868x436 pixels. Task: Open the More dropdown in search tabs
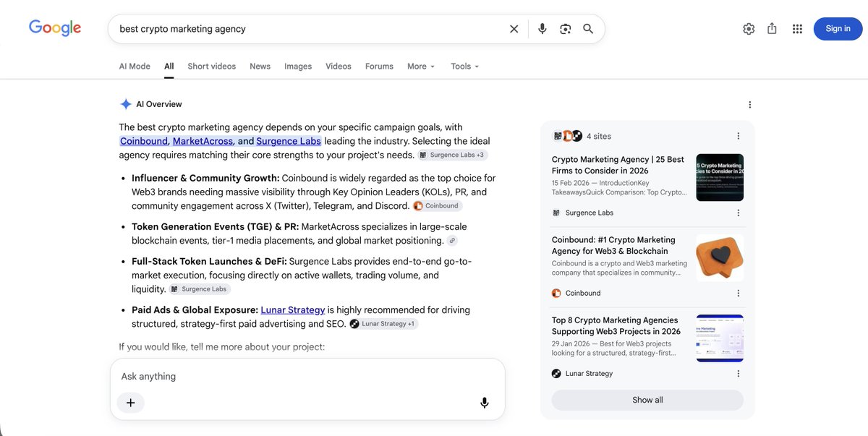pyautogui.click(x=421, y=66)
